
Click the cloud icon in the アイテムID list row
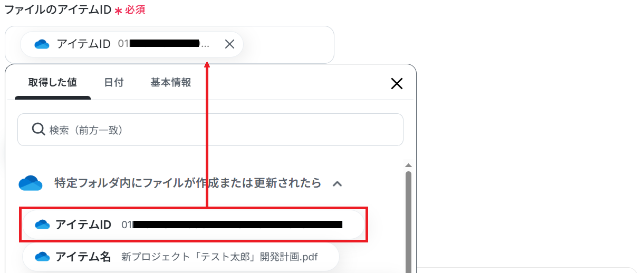tap(42, 225)
